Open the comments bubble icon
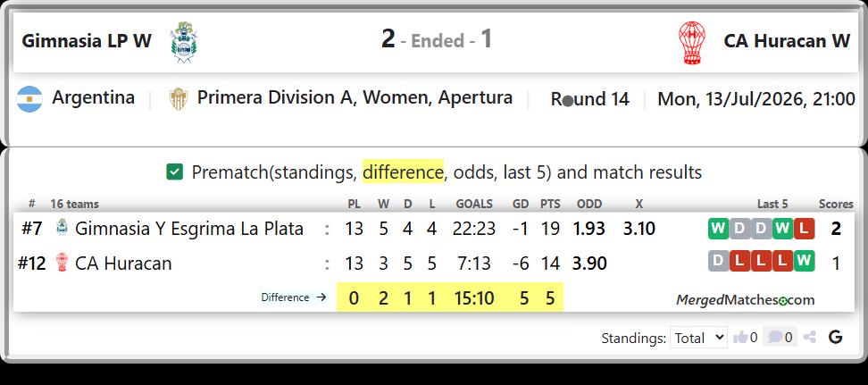The height and width of the screenshot is (385, 868). pos(775,337)
